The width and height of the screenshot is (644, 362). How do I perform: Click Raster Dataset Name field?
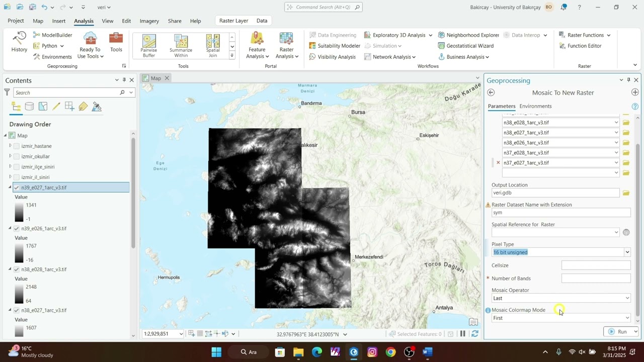click(561, 213)
